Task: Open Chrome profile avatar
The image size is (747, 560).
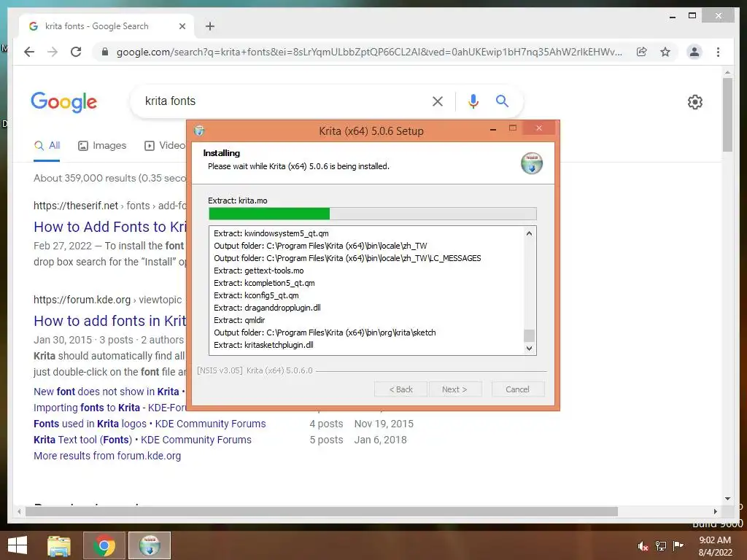Action: [694, 52]
